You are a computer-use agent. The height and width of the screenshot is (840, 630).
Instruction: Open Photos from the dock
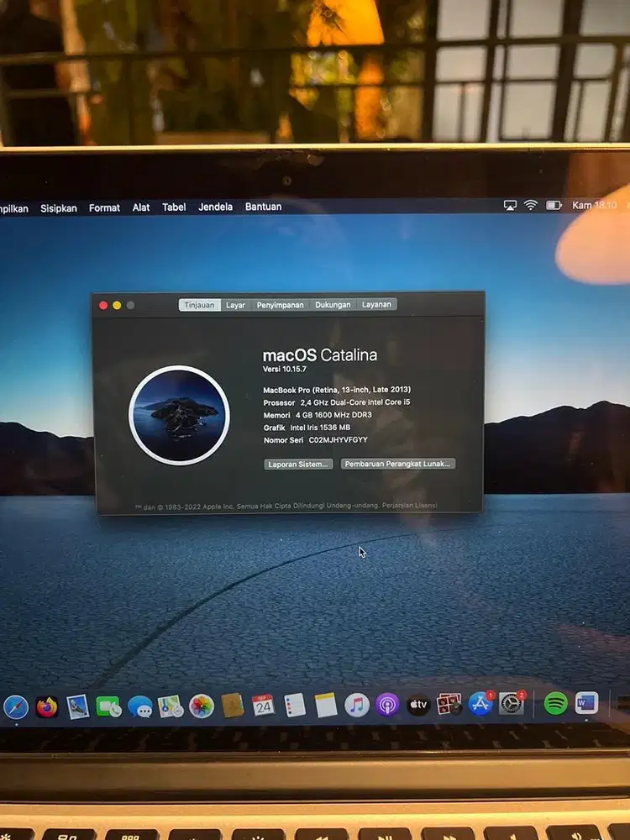point(202,706)
